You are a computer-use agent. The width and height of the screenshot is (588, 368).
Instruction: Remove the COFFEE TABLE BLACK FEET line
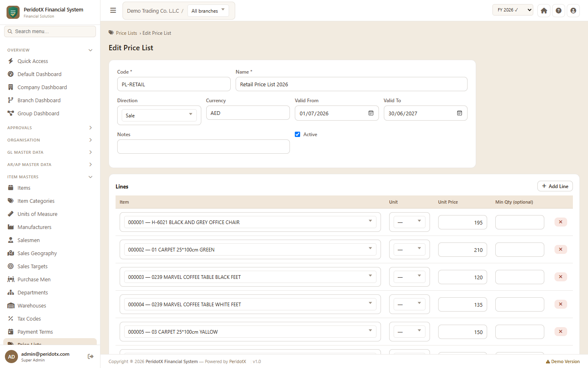(x=561, y=277)
